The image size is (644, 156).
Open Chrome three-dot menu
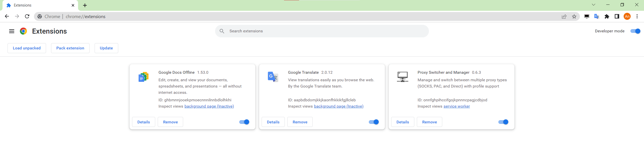click(637, 17)
